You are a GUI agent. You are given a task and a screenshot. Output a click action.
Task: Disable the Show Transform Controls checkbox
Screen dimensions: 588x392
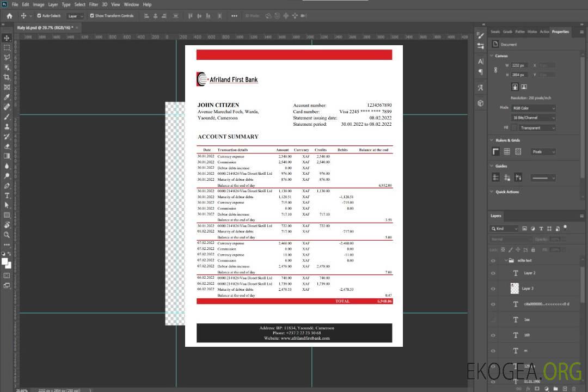tap(92, 16)
